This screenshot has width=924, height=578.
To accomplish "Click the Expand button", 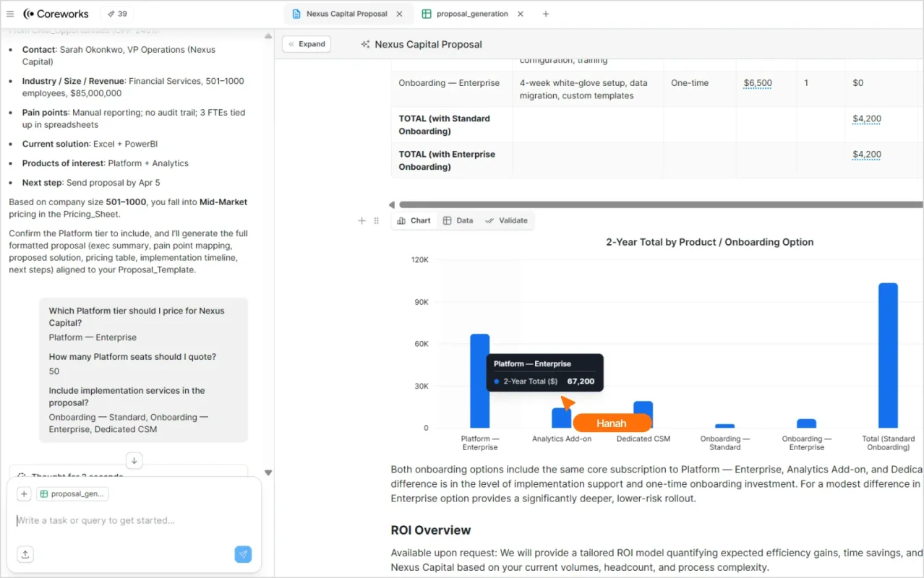I will tap(307, 44).
